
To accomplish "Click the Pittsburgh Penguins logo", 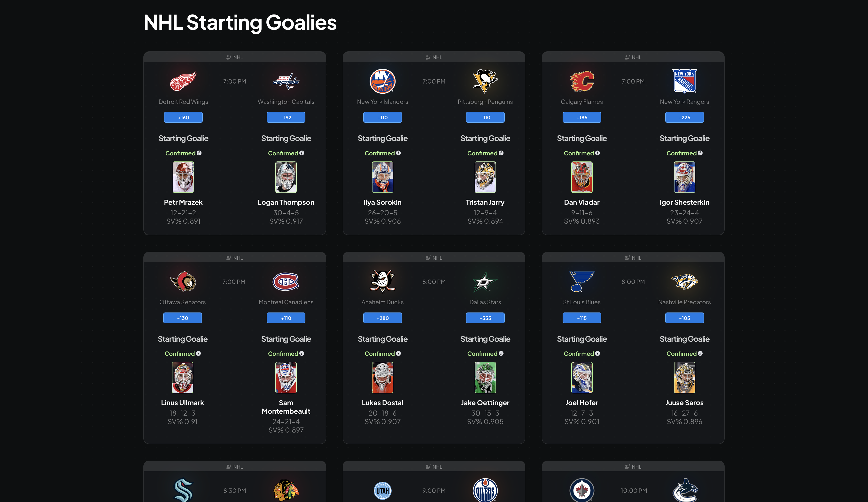I will click(x=485, y=81).
